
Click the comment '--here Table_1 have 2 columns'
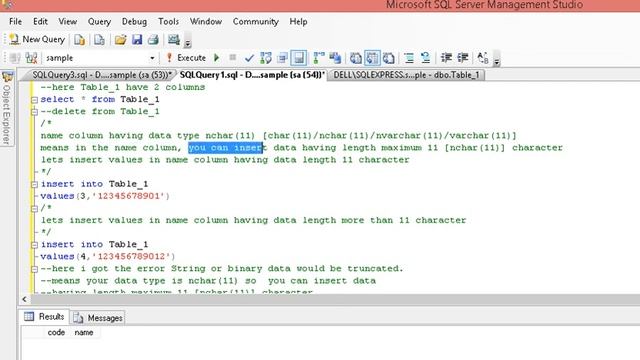pyautogui.click(x=122, y=87)
